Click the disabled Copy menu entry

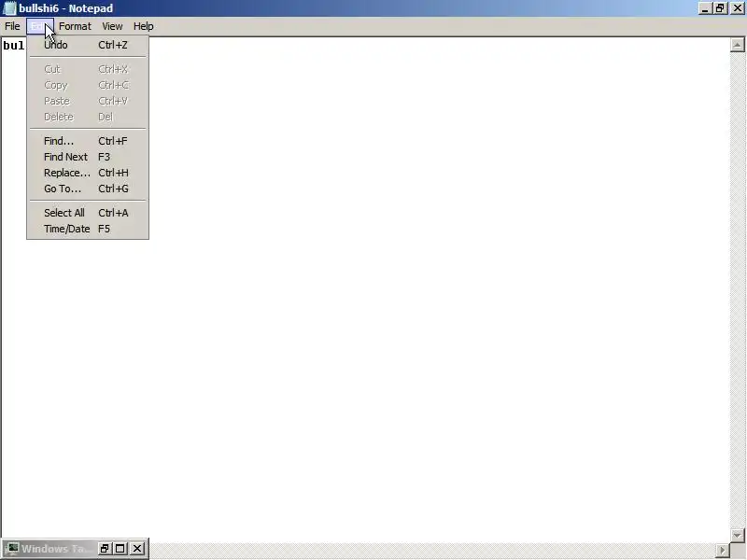coord(88,85)
